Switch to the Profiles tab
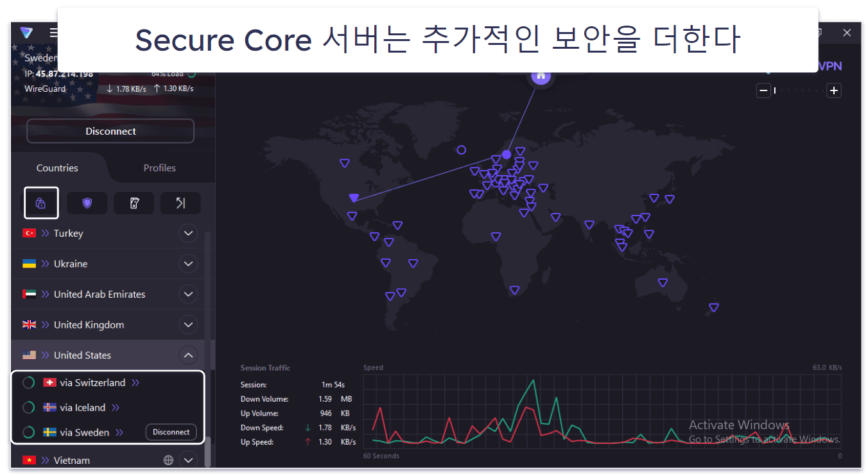This screenshot has height=476, width=868. (x=159, y=168)
